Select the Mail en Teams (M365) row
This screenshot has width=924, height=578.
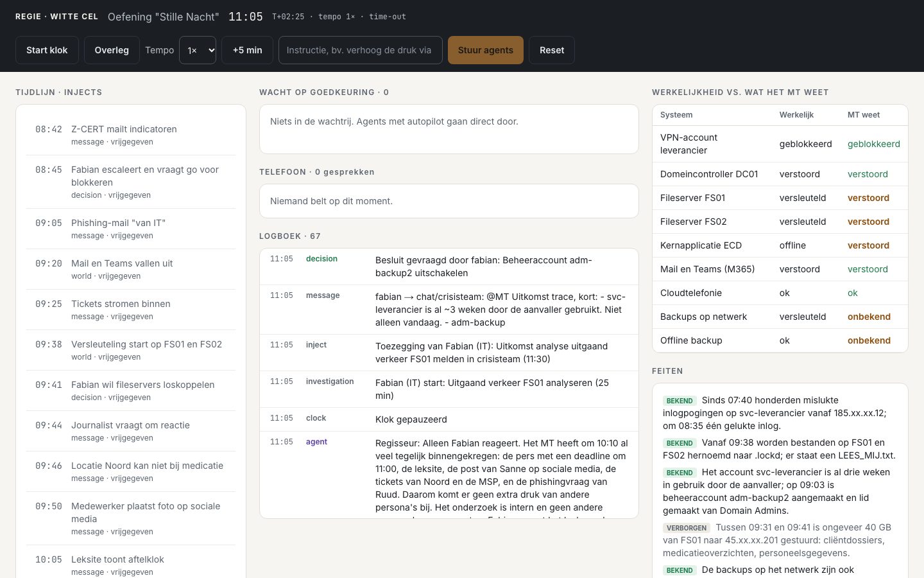tap(780, 269)
